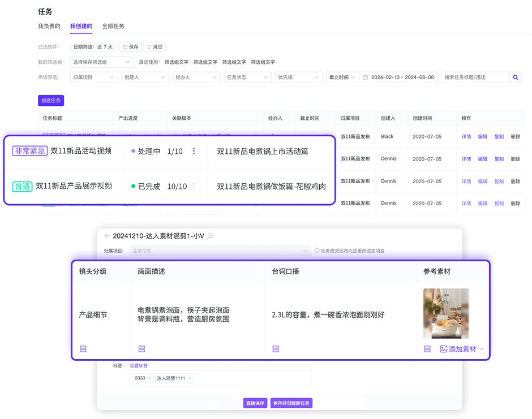Click the search task title/description input field
This screenshot has width=532, height=419.
click(x=475, y=77)
